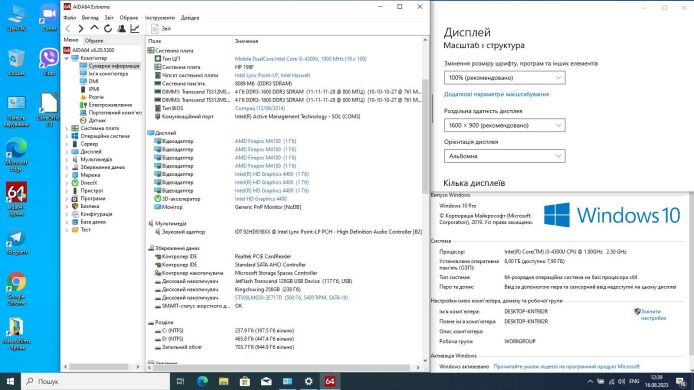
Task: Select the Тест tree item
Action: tap(85, 230)
